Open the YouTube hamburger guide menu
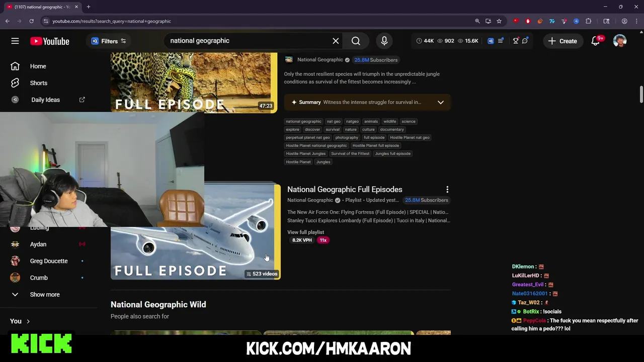This screenshot has width=644, height=362. (x=15, y=41)
